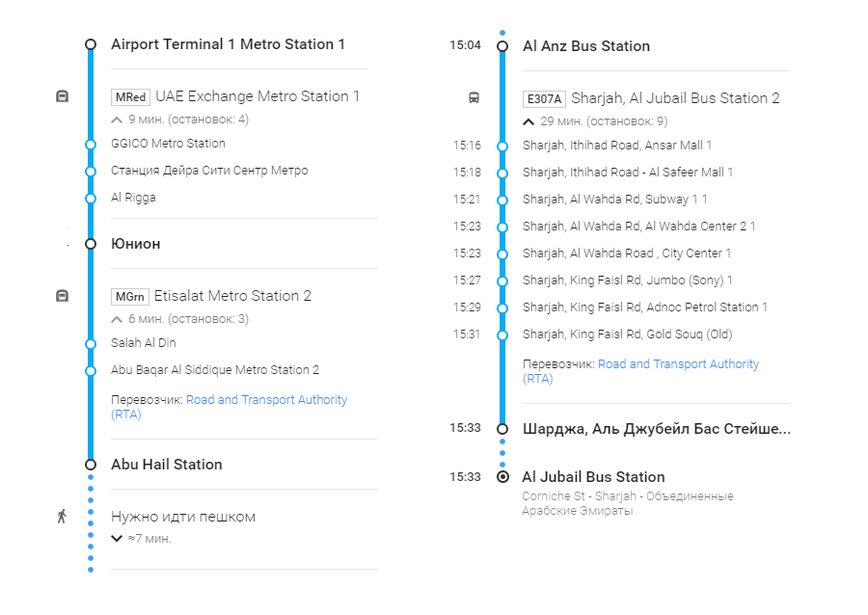
Task: Click the MGrn line badge
Action: [129, 297]
